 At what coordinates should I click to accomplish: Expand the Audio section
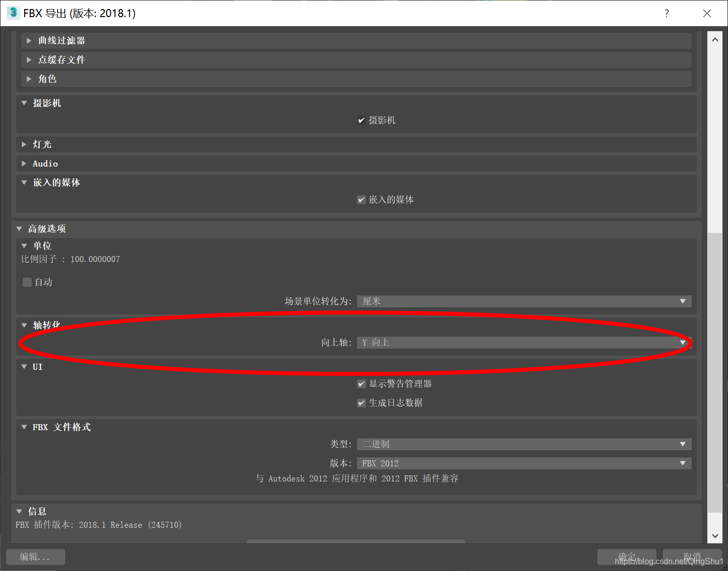click(x=356, y=164)
